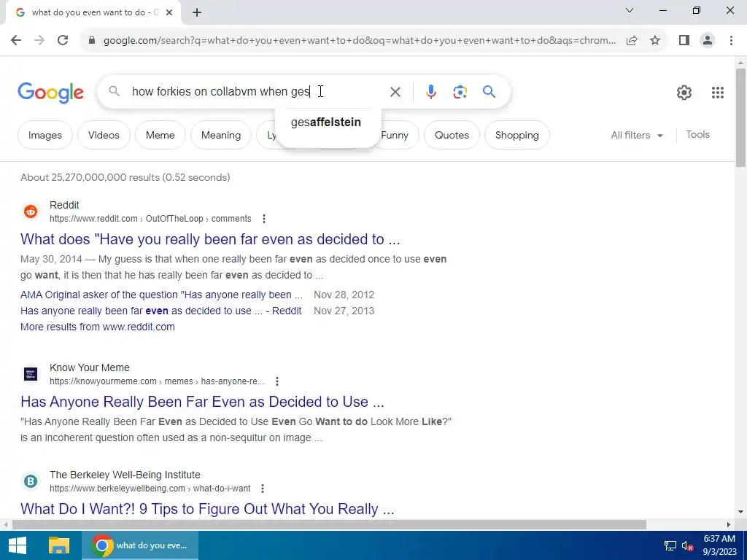Click the scroll-down arrow of vertical scrollbar
The width and height of the screenshot is (747, 560).
click(x=740, y=513)
